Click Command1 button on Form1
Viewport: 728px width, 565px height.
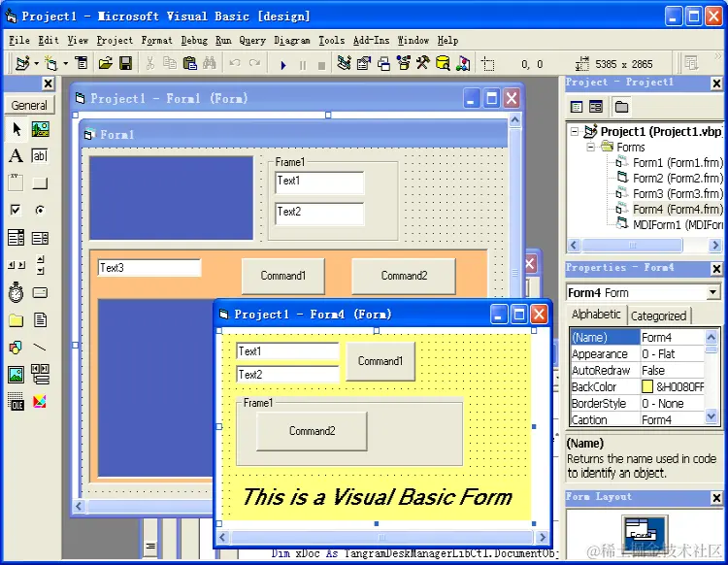pyautogui.click(x=283, y=276)
